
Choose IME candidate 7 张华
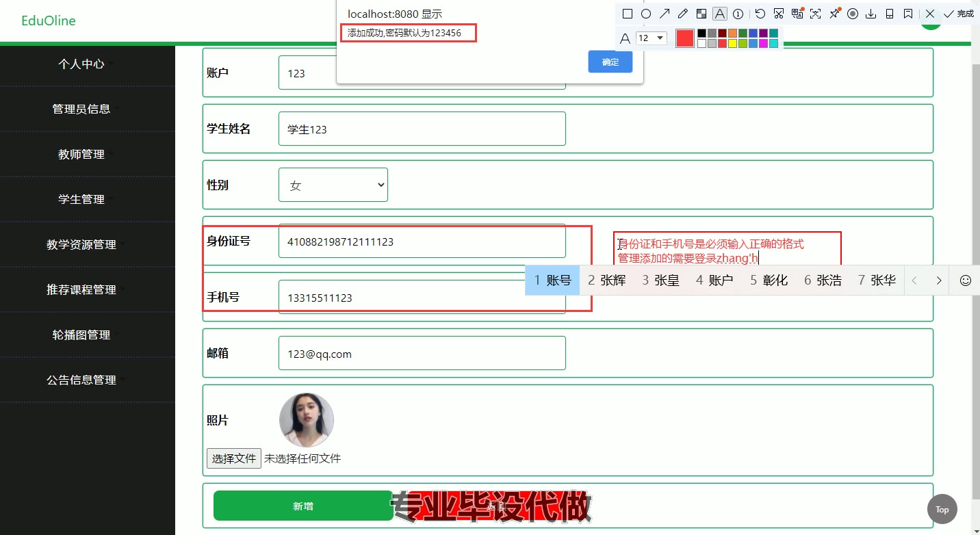[x=877, y=280]
